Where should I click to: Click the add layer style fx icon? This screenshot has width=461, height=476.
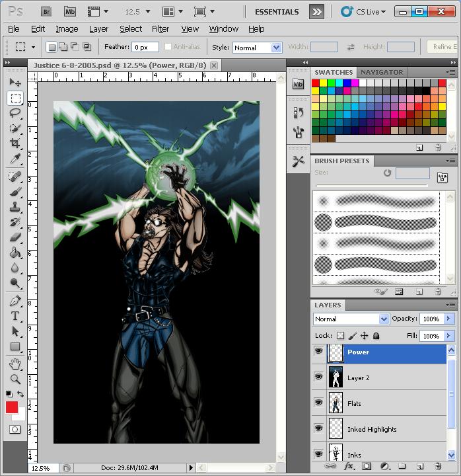[x=349, y=466]
